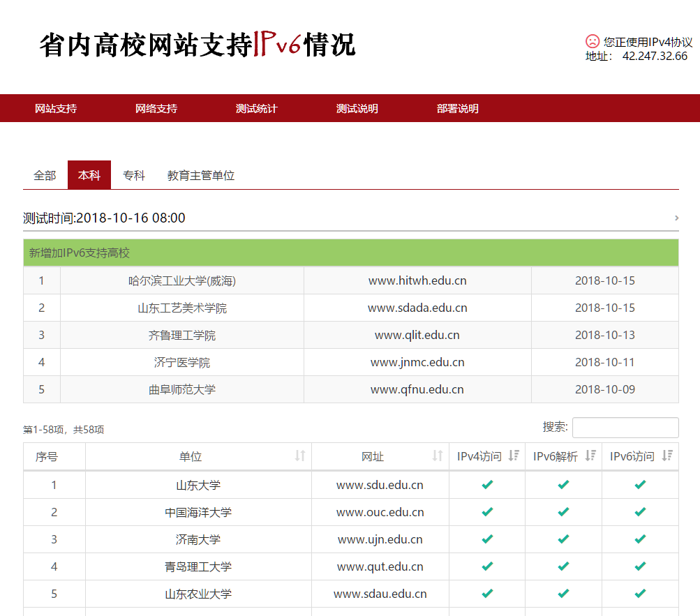Switch to the 全部 tab
Screen dimensions: 700x616
tap(45, 175)
